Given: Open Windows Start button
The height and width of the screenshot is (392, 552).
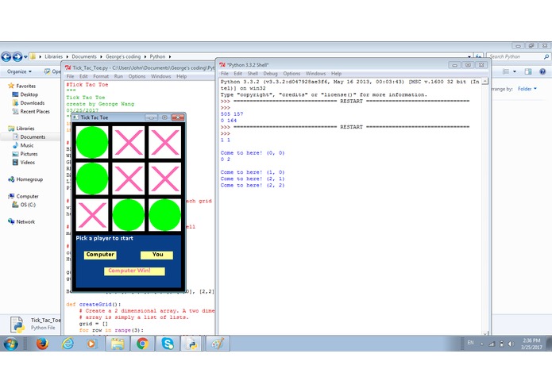Looking at the screenshot, I should point(11,344).
